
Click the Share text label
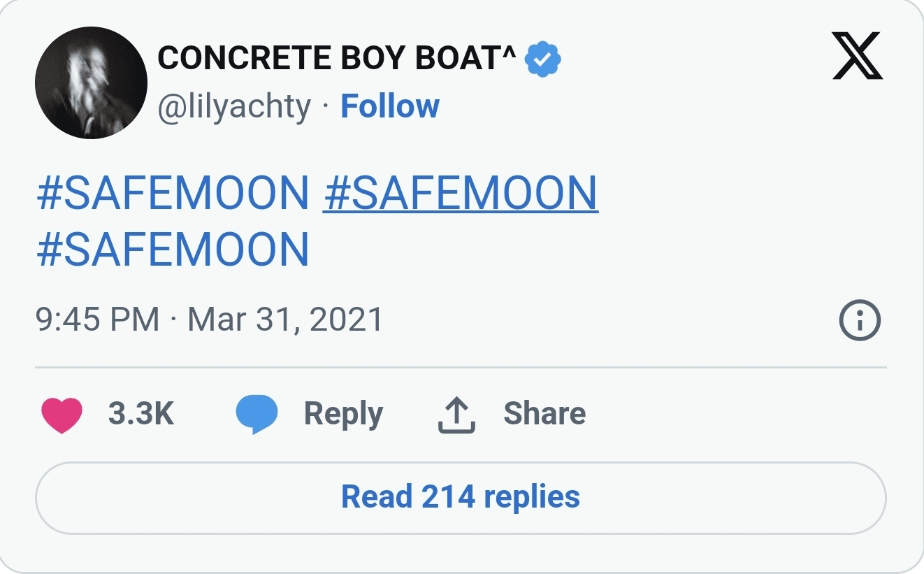(544, 413)
